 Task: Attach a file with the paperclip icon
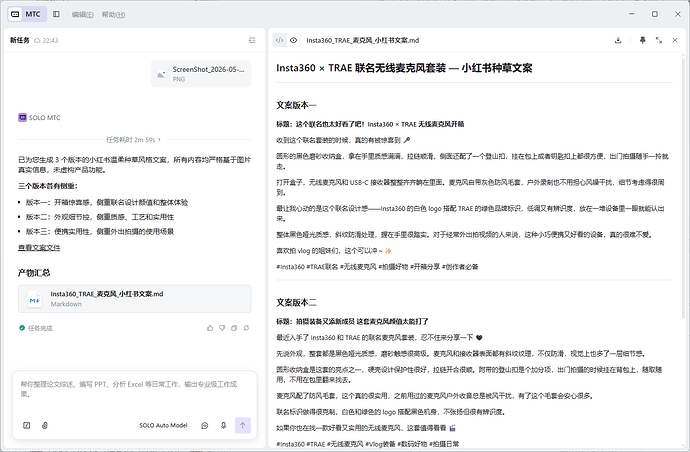pos(45,425)
